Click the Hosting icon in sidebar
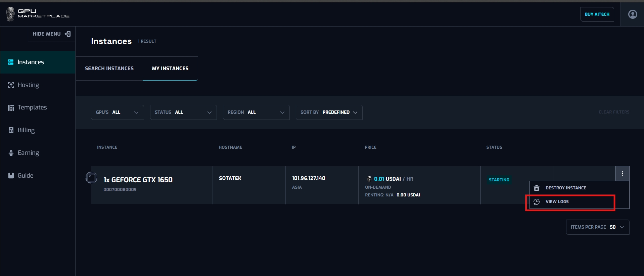The width and height of the screenshot is (644, 276). (11, 85)
